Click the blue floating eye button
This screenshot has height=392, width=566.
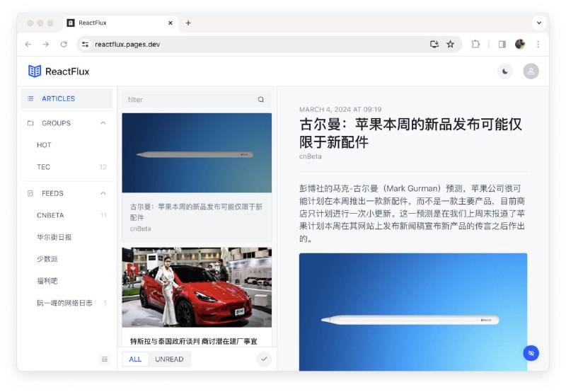531,352
